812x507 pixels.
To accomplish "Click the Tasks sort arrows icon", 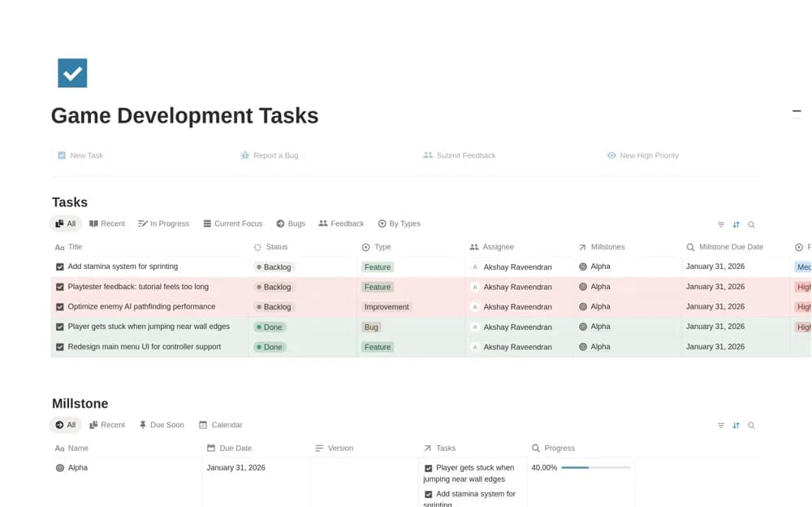I will click(736, 224).
